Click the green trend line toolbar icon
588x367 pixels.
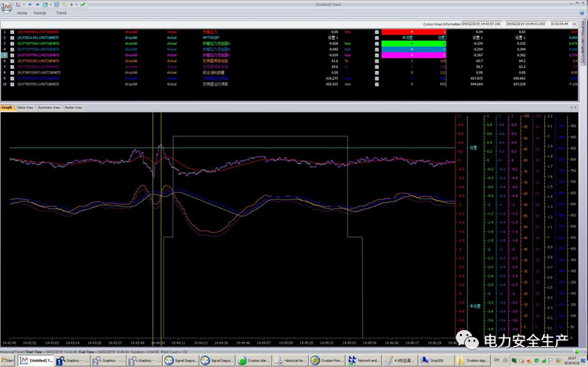pyautogui.click(x=83, y=4)
